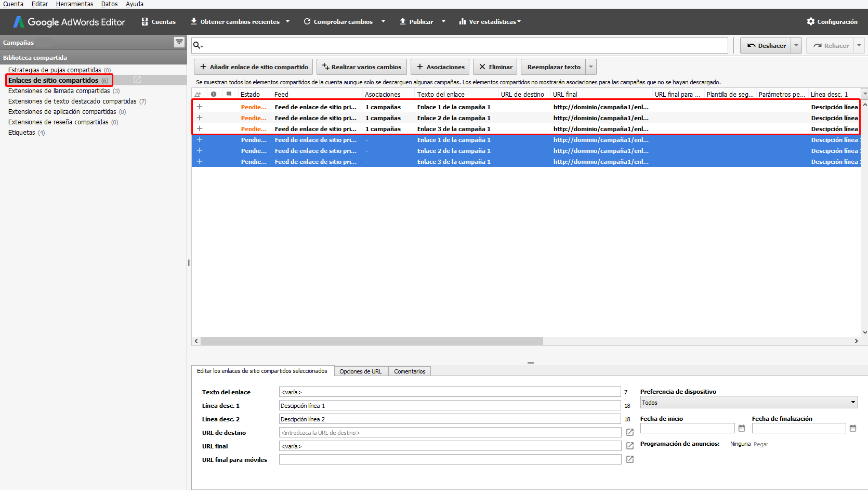Switch to Opciones de URL tab
Viewport: 868px width, 490px height.
click(x=361, y=371)
